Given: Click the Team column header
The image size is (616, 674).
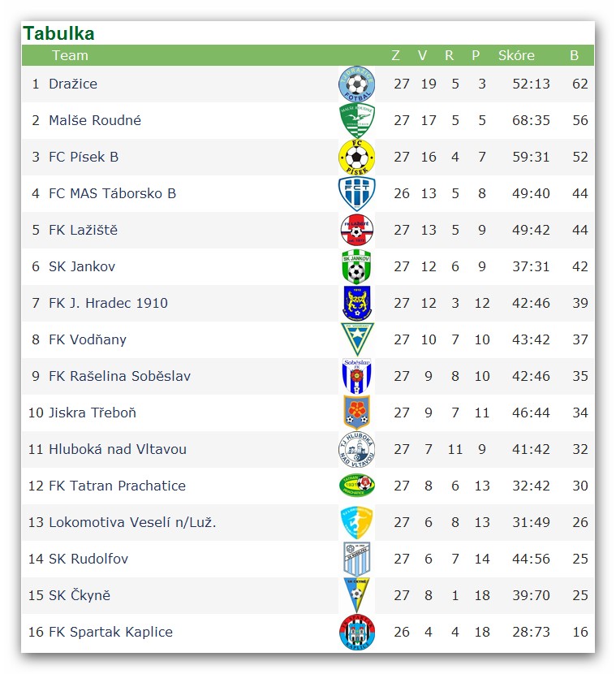Looking at the screenshot, I should [70, 55].
